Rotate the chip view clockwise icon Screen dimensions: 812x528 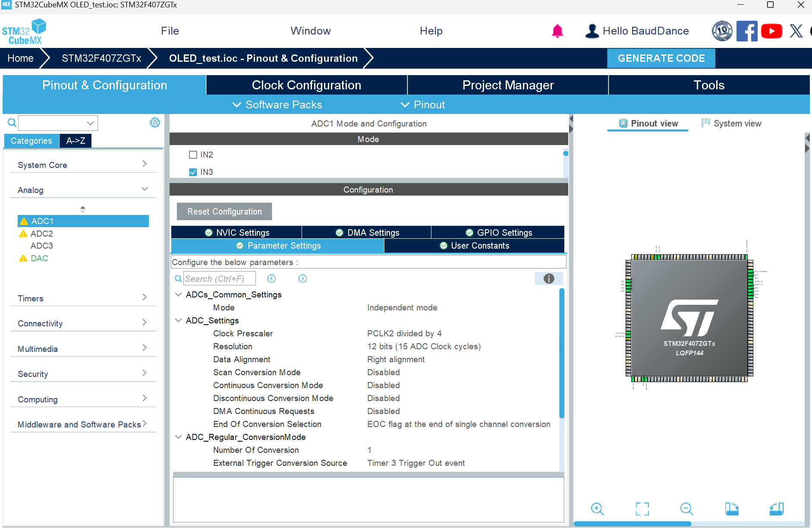732,509
